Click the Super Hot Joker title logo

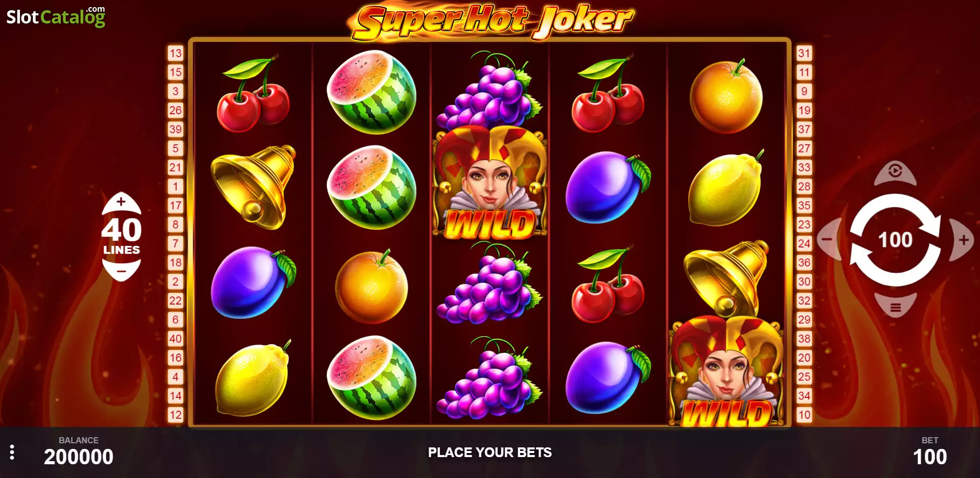click(x=493, y=21)
